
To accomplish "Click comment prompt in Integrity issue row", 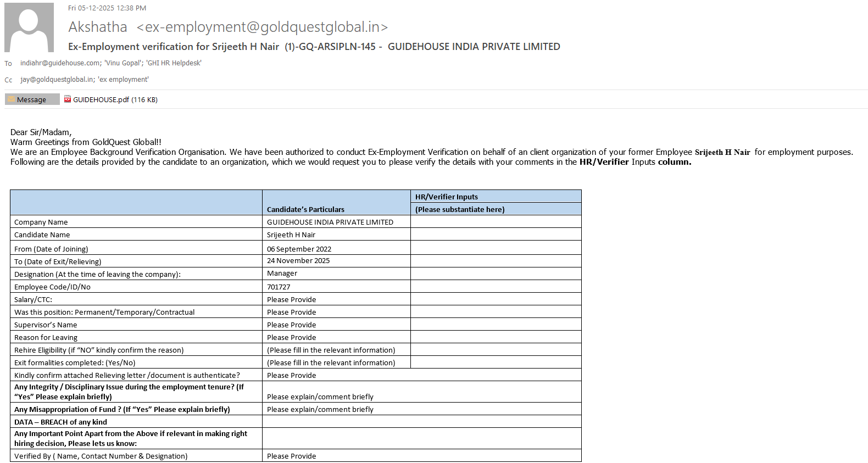I will pyautogui.click(x=320, y=397).
